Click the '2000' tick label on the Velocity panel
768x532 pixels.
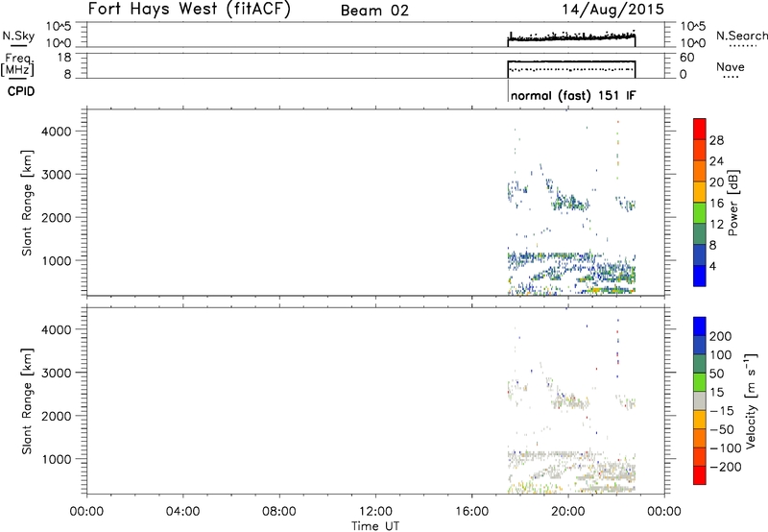coord(57,416)
